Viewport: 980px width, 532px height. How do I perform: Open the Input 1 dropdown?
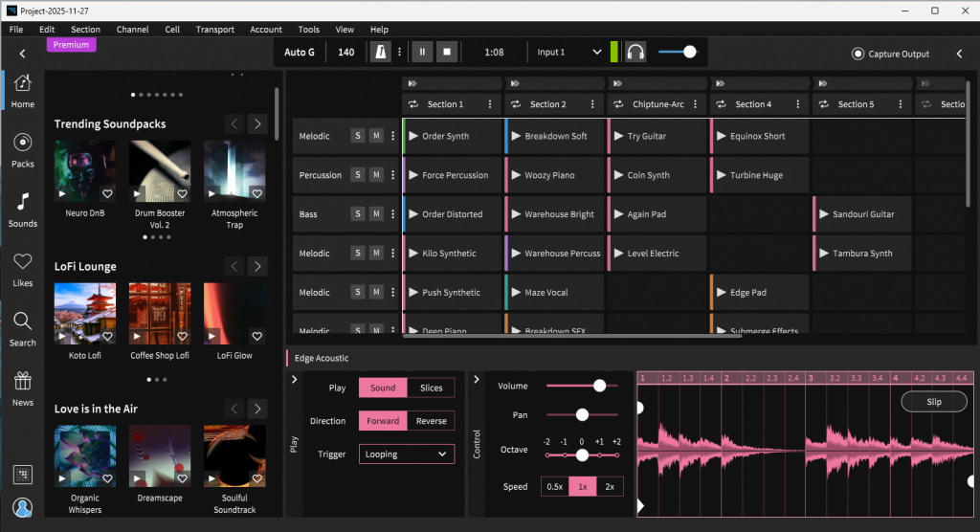[568, 53]
